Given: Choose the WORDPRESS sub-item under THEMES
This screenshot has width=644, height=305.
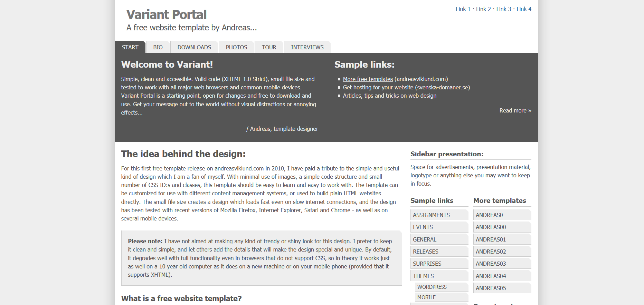Looking at the screenshot, I should 432,287.
